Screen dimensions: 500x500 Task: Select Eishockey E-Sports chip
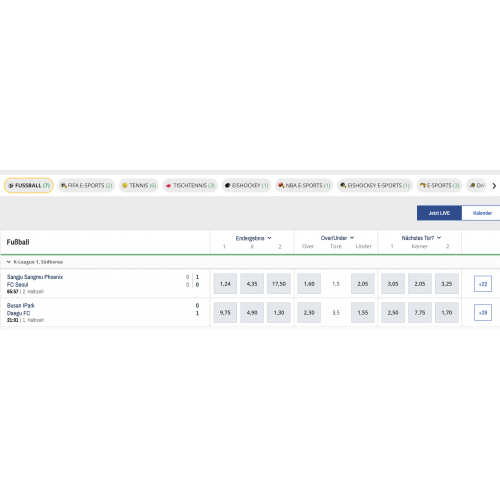(375, 185)
